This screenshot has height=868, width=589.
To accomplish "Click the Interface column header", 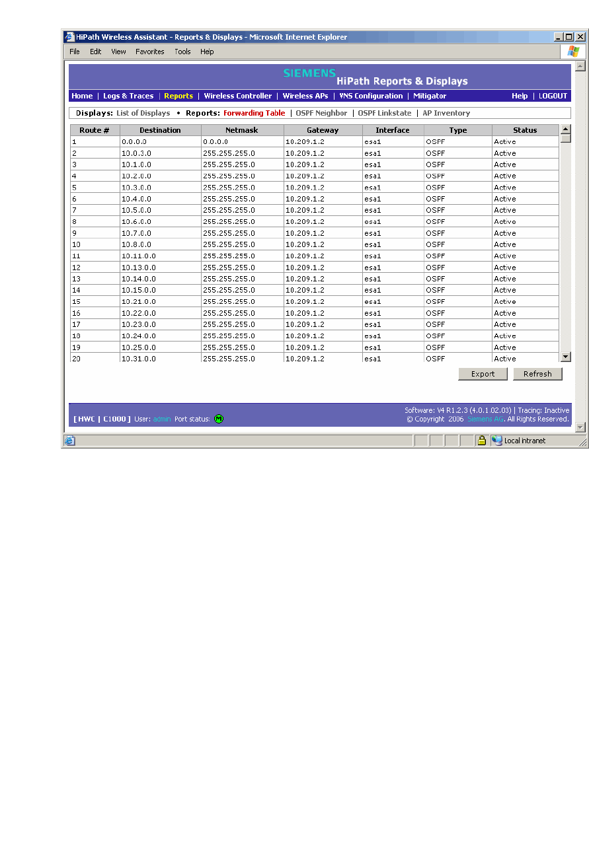I will [x=393, y=130].
